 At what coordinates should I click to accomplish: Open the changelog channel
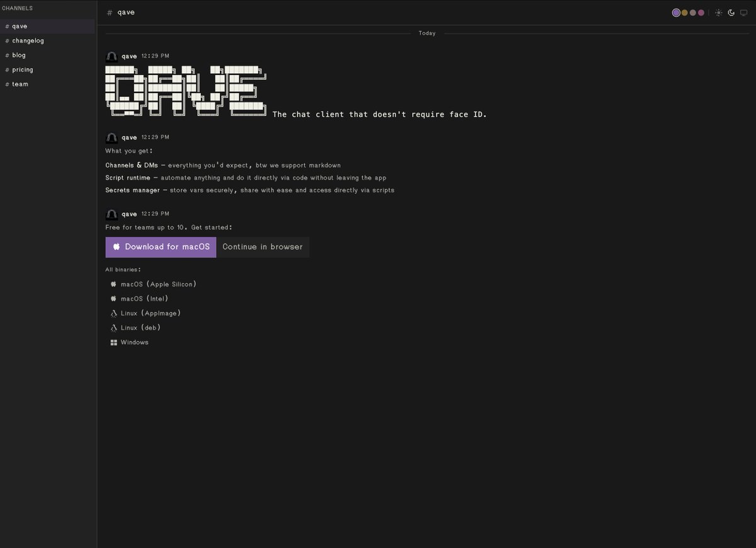(x=48, y=40)
